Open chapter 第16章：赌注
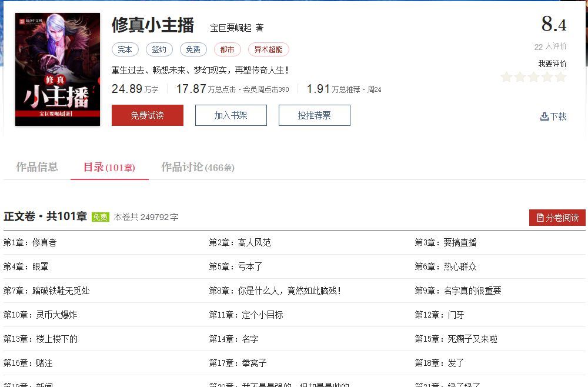The image size is (588, 387). click(28, 363)
